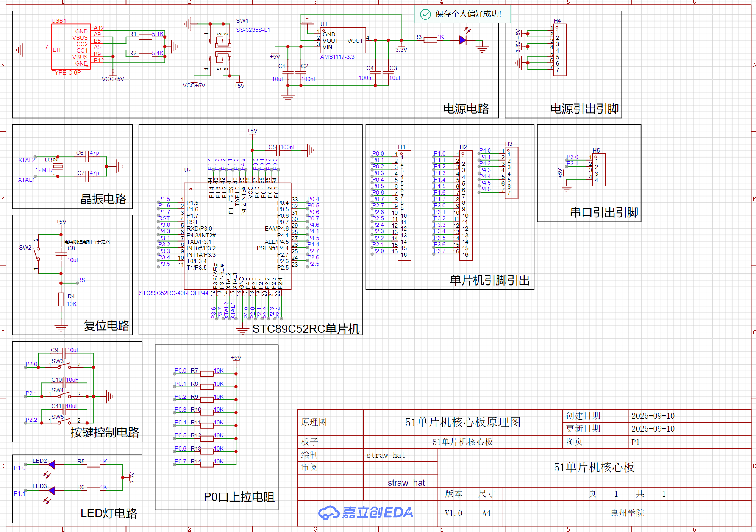
Task: Select header H1 connector symbol
Action: 405,205
